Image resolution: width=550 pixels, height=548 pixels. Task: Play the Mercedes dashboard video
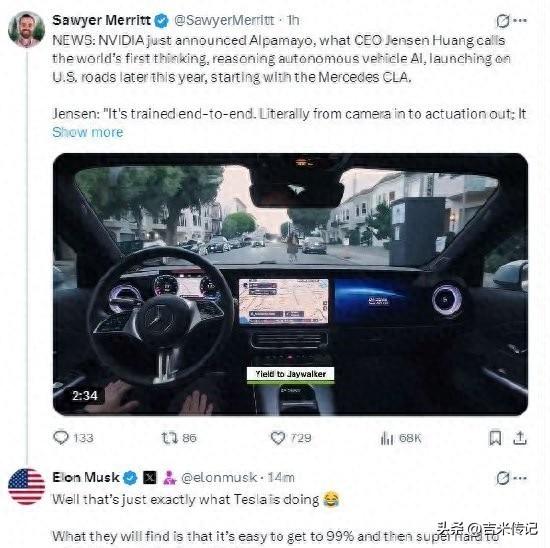[290, 284]
